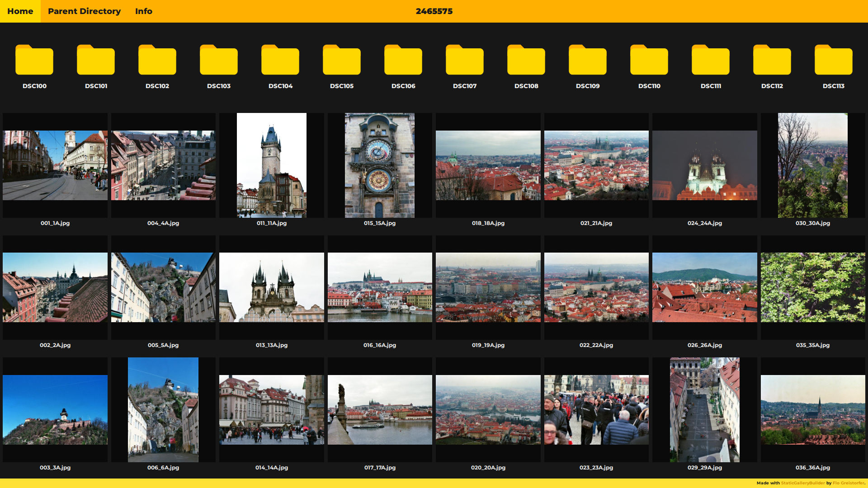Image resolution: width=868 pixels, height=488 pixels.
Task: Open the DSC101 folder icon
Action: (x=96, y=60)
